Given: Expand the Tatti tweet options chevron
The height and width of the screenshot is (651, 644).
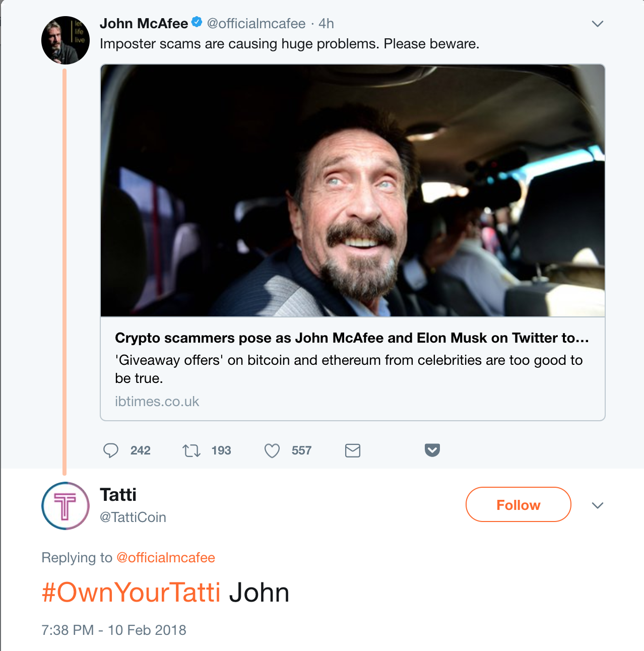Looking at the screenshot, I should coord(598,505).
